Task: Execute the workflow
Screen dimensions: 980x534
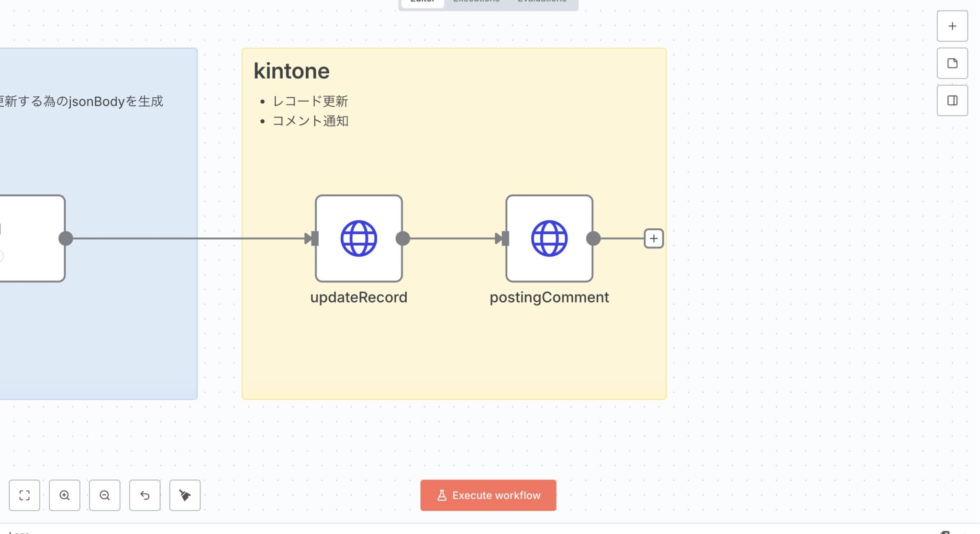Action: [x=488, y=495]
